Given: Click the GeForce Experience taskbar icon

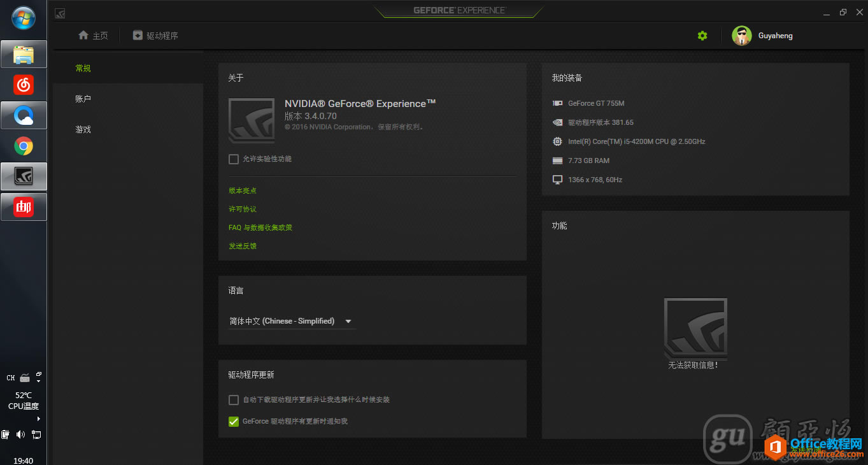Looking at the screenshot, I should click(24, 176).
